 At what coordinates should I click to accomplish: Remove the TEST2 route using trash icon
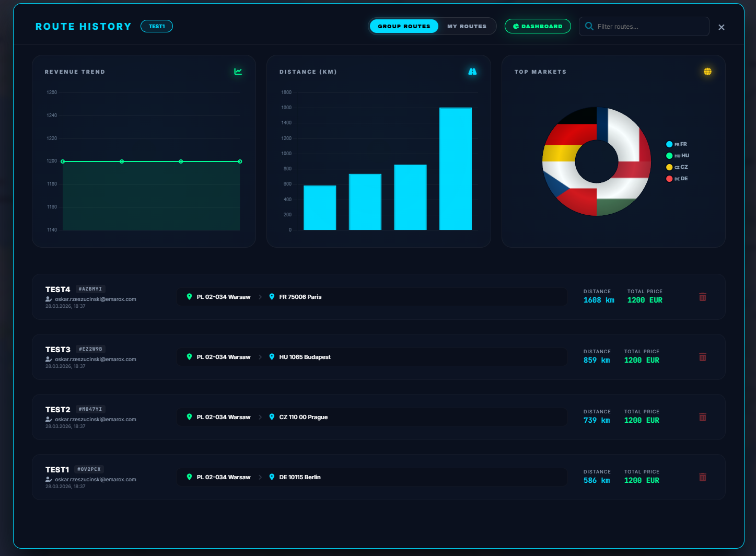point(702,417)
